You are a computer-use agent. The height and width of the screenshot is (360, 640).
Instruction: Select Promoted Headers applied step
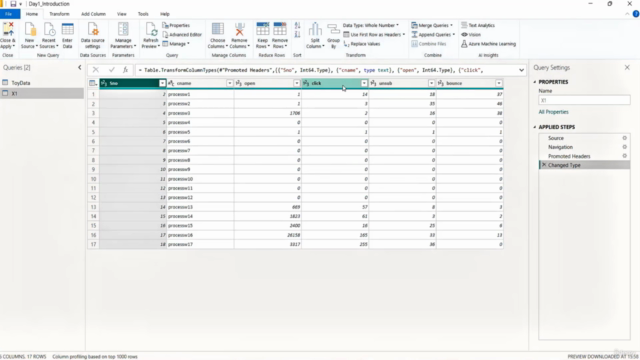point(584,156)
